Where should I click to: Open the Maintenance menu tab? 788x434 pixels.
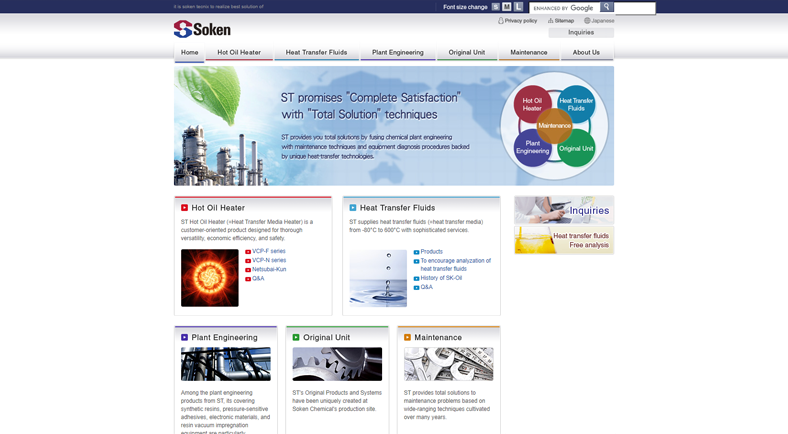529,53
